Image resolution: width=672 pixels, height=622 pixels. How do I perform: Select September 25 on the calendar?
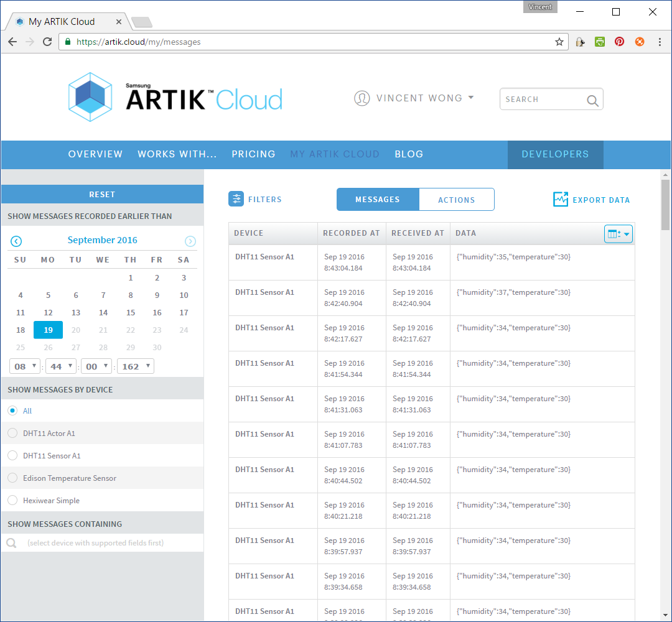point(20,347)
